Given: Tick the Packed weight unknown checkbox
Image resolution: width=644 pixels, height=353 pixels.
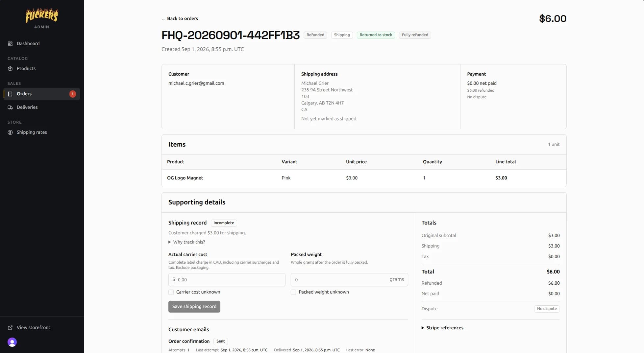Looking at the screenshot, I should 293,292.
